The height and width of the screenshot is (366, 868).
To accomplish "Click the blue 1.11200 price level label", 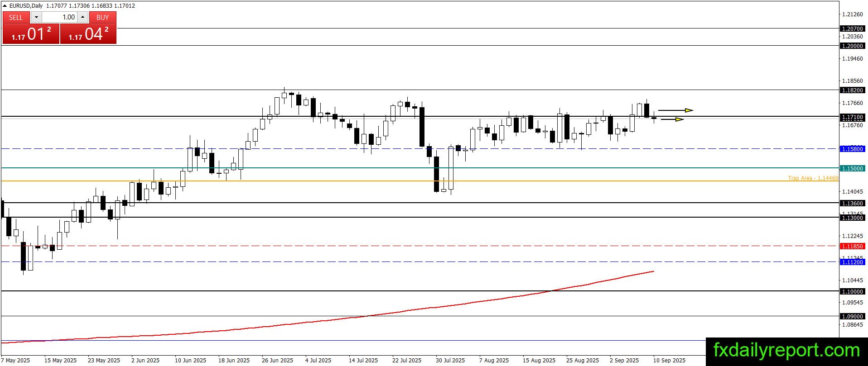I will pyautogui.click(x=852, y=262).
